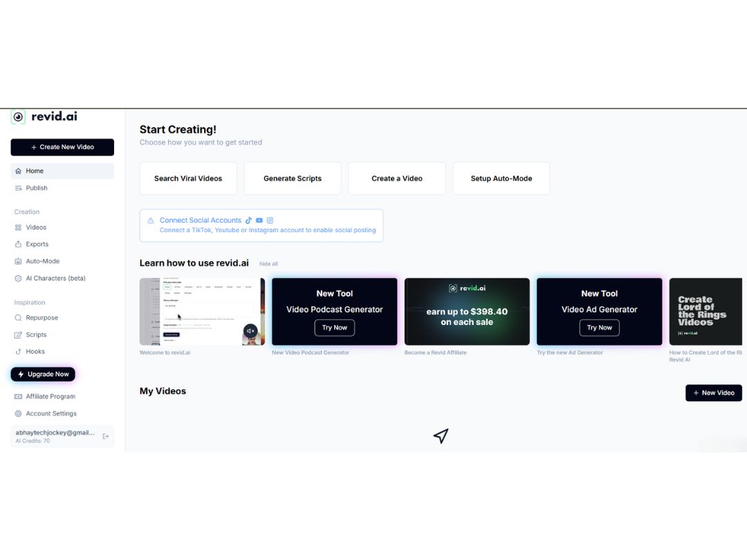Open Exports in the sidebar

click(62, 244)
